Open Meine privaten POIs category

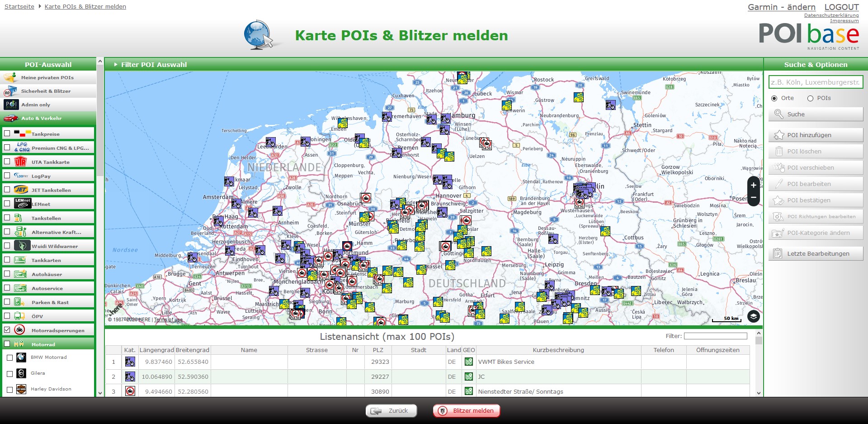coord(47,77)
